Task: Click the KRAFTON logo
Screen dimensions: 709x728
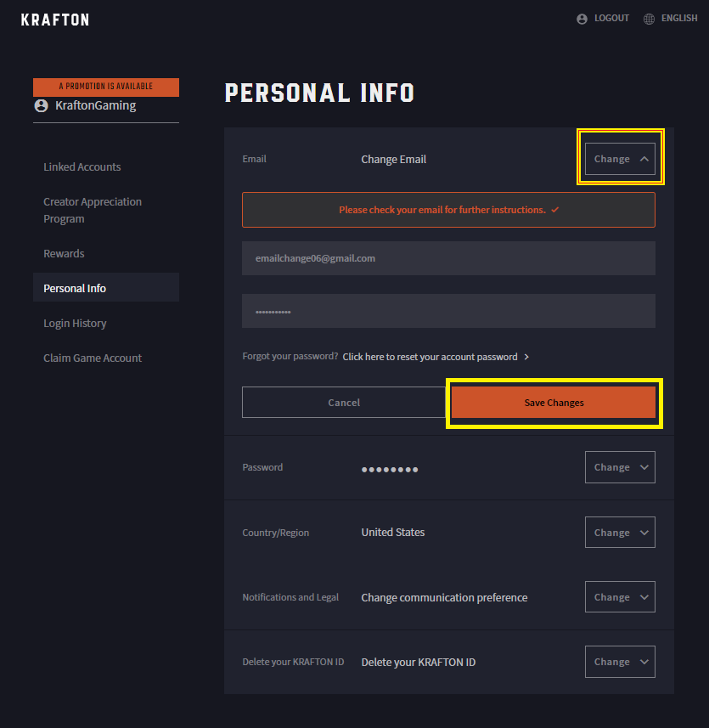Action: pyautogui.click(x=54, y=20)
